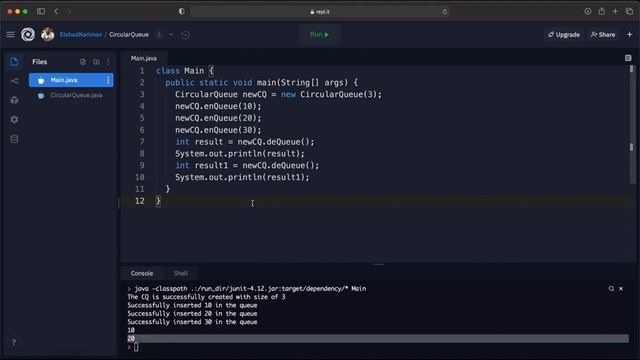640x360 pixels.
Task: Switch to Main.java editor tab
Action: click(144, 58)
